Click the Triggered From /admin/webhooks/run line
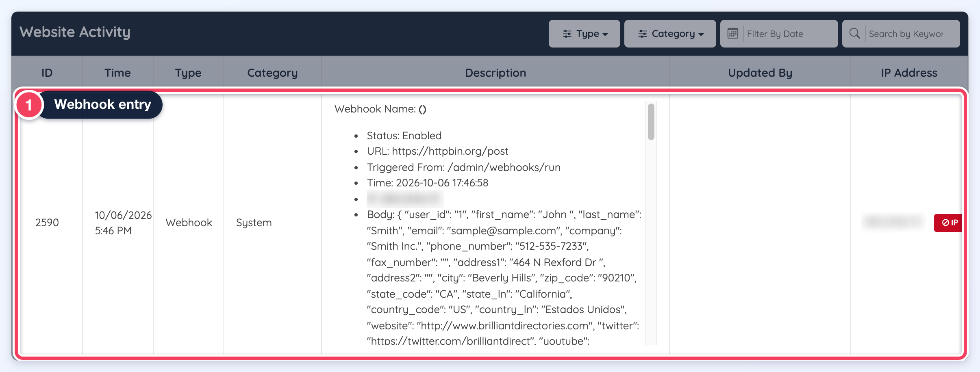This screenshot has height=372, width=980. [464, 167]
